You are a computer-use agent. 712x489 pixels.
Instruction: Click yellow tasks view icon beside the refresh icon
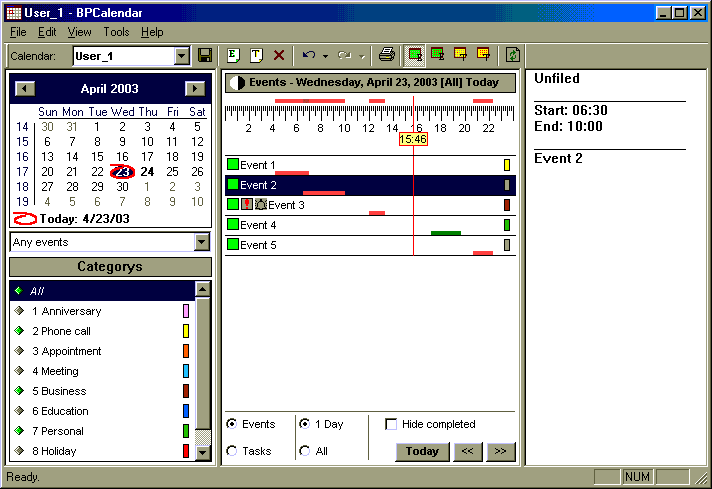[483, 55]
